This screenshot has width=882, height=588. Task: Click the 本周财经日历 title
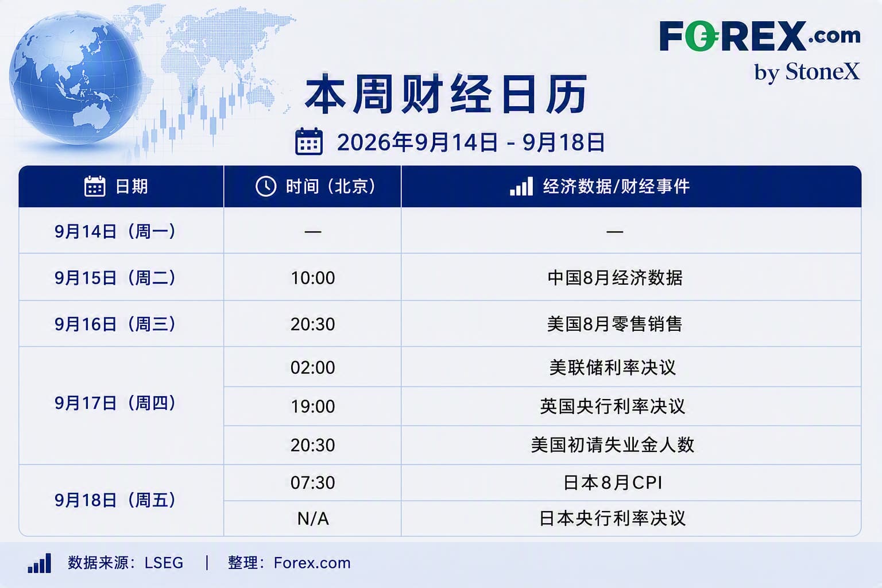pos(446,95)
